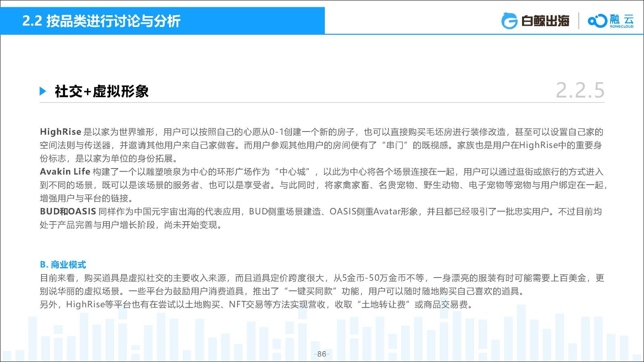The image size is (644, 362).
Task: Click the line starting "目前来看，购买道具"
Action: tap(322, 278)
